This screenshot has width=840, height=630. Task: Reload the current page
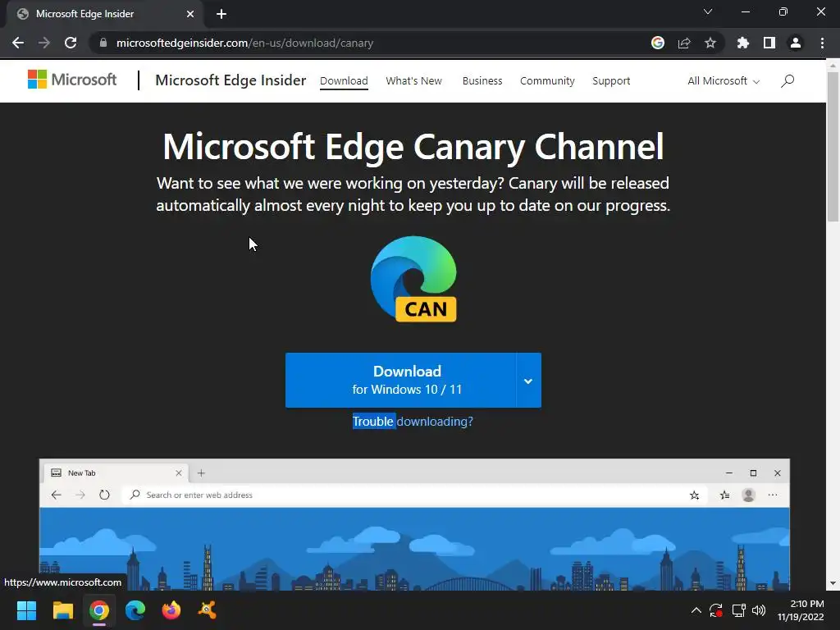(71, 43)
